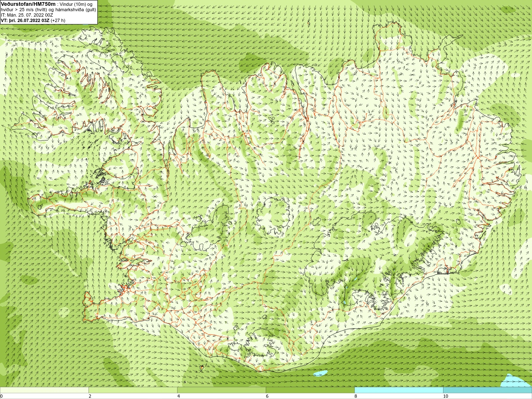Choose the light cyan 8–10 legend swatch
532x399 pixels.
[x=399, y=390]
